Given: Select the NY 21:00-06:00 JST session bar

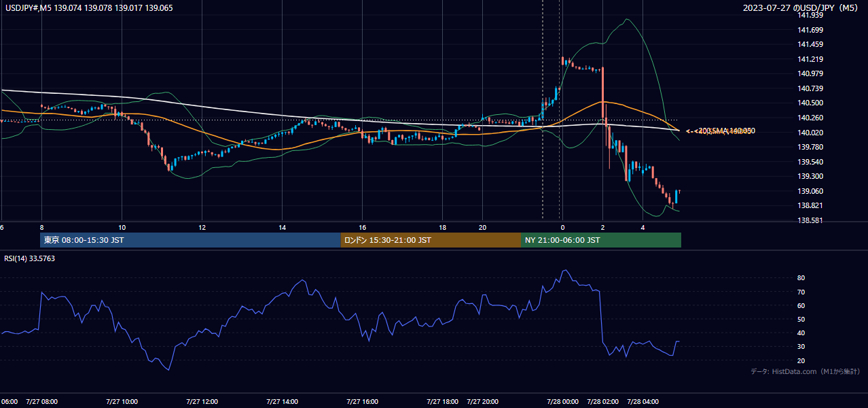Looking at the screenshot, I should tap(601, 240).
